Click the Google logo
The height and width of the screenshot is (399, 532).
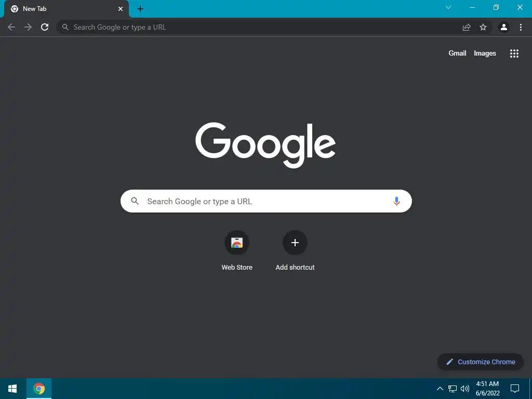tap(265, 145)
